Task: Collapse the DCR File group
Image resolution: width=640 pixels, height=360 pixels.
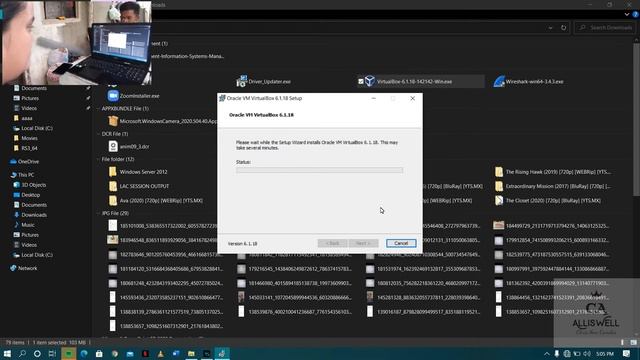Action: (99, 134)
